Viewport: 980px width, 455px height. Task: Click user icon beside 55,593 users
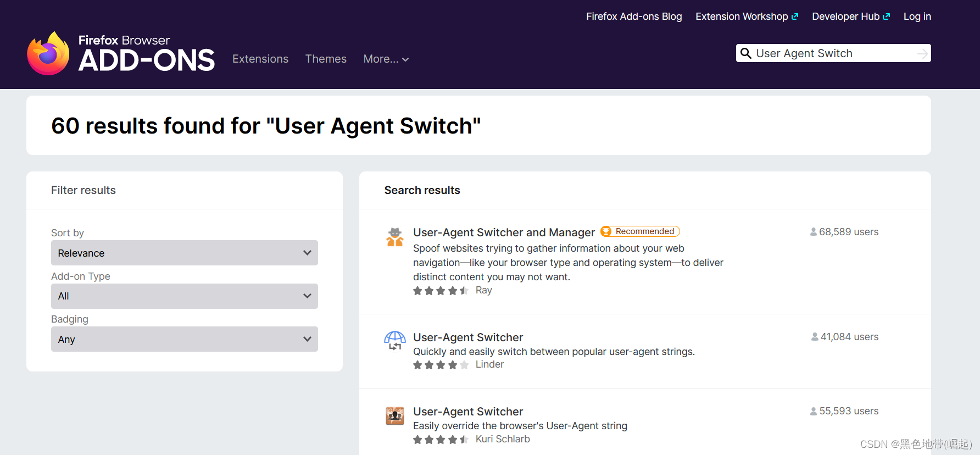[x=814, y=411]
